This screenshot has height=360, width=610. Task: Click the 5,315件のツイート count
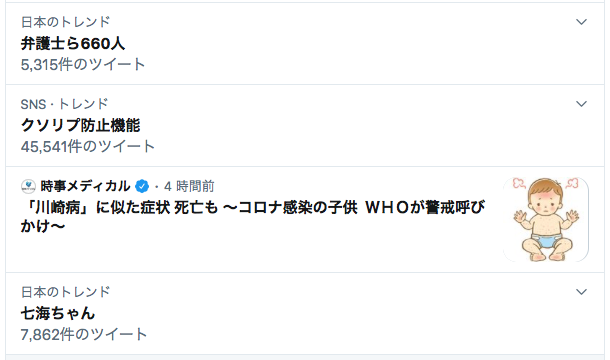(83, 65)
